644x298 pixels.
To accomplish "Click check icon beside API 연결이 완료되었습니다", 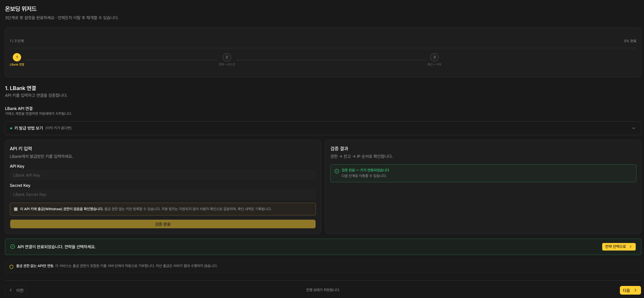I will [x=12, y=247].
